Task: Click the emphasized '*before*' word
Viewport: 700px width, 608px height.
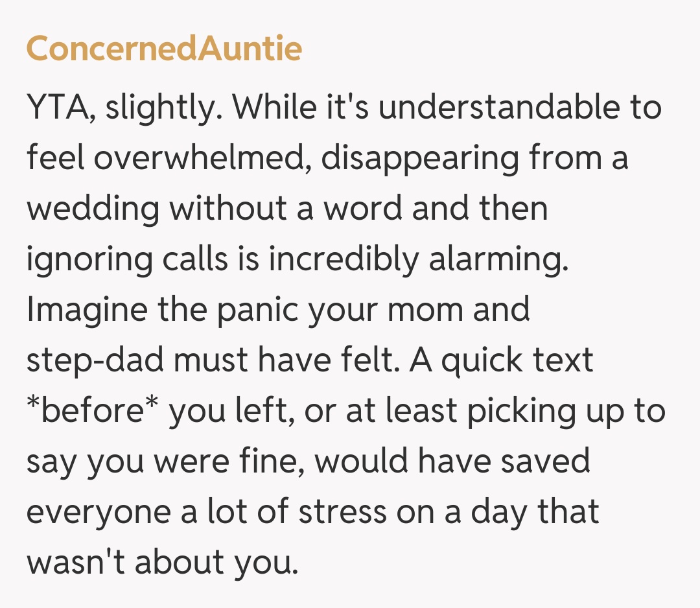Action: click(92, 410)
